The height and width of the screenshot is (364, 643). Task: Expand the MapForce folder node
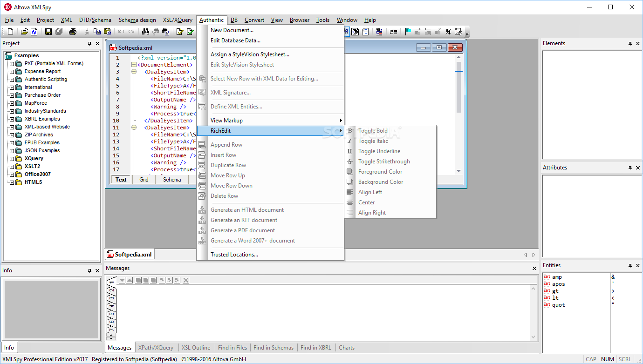12,103
